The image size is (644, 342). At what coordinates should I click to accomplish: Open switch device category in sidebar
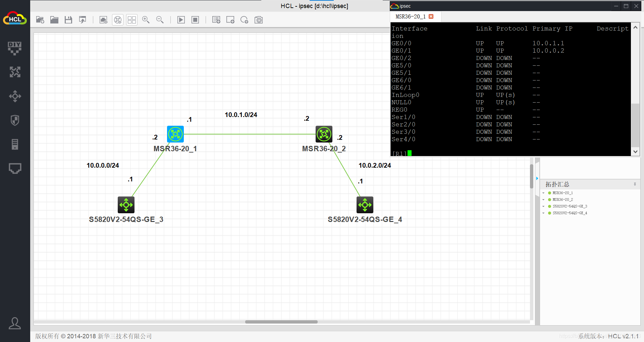tap(15, 96)
